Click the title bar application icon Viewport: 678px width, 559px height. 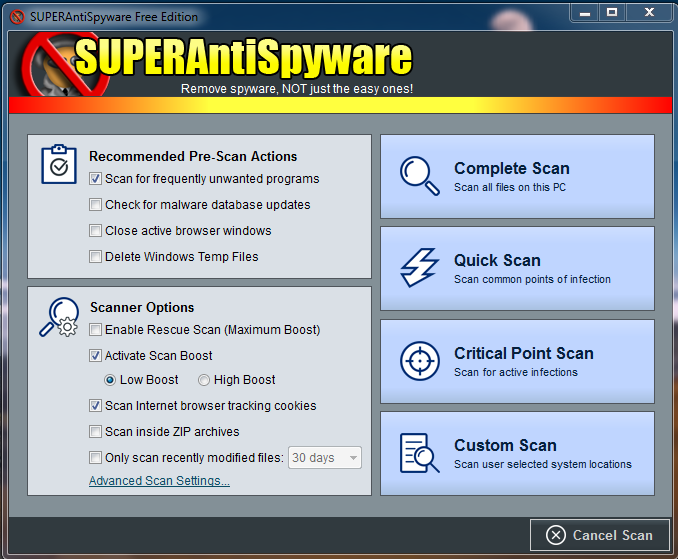[x=17, y=17]
